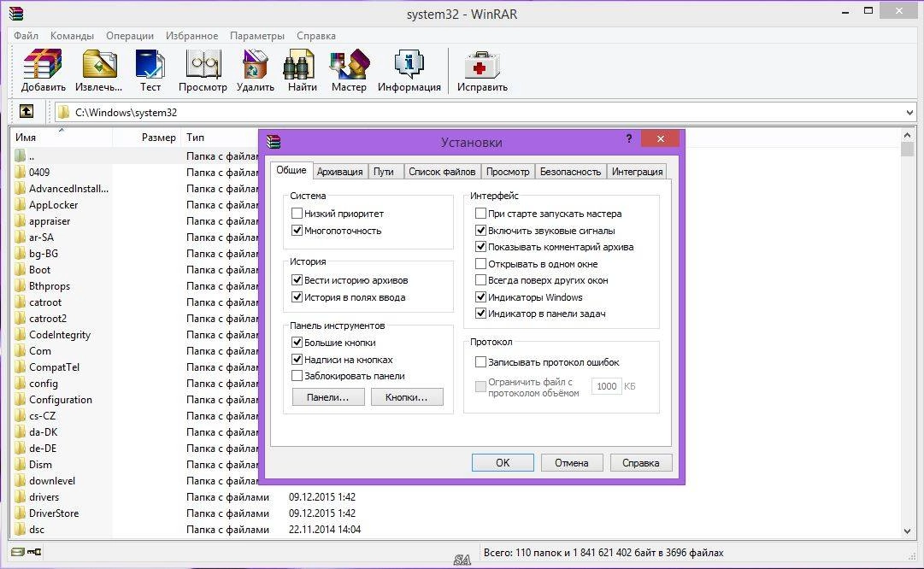924x569 pixels.
Task: Enable Низкий приоритет checkbox
Action: click(297, 214)
